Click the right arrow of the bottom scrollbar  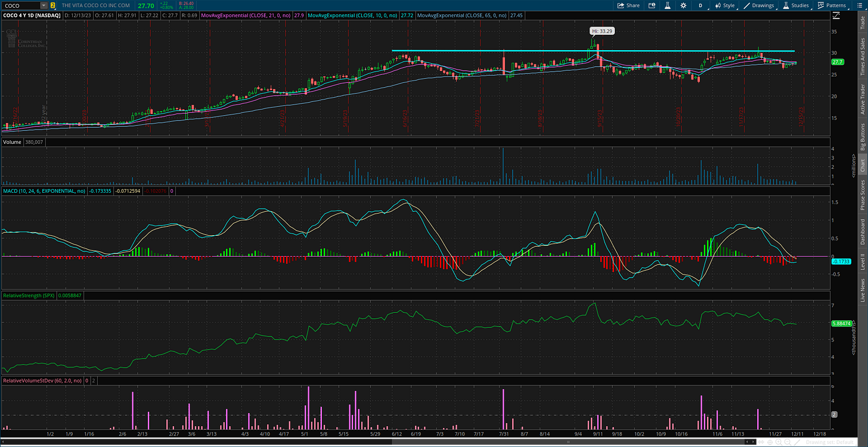(x=753, y=442)
